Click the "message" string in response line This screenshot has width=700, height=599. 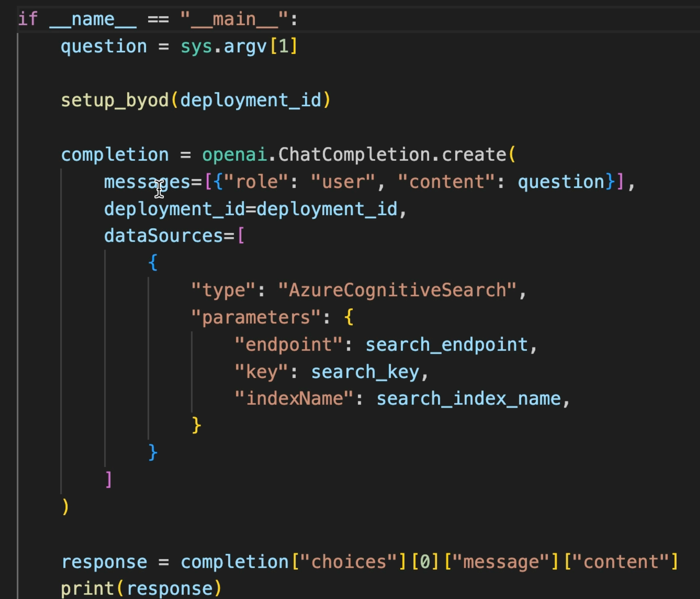click(x=501, y=562)
